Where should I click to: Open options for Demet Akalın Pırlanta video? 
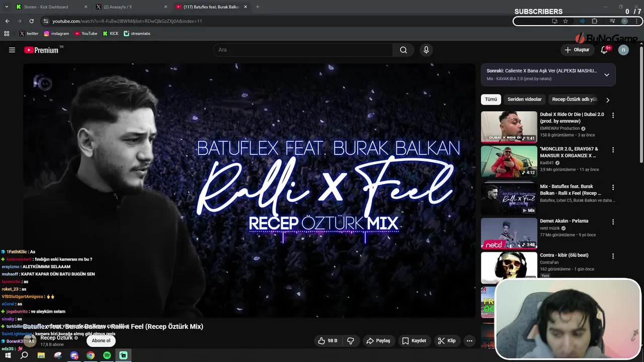[613, 222]
